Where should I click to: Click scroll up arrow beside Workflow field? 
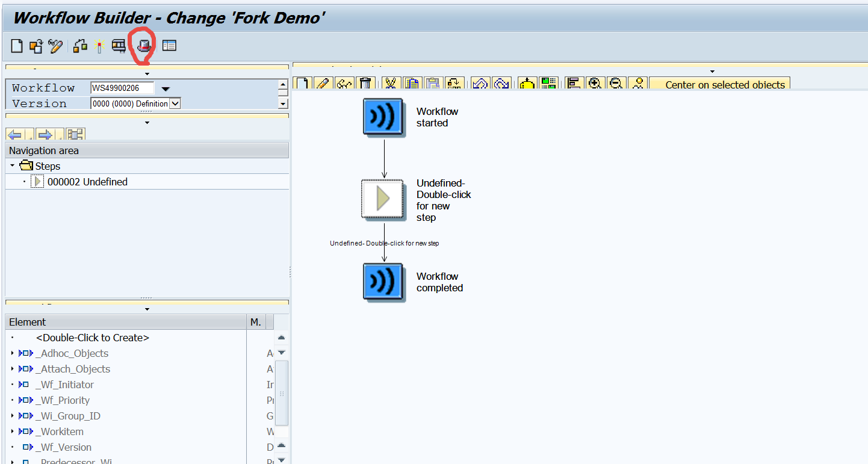tap(283, 85)
